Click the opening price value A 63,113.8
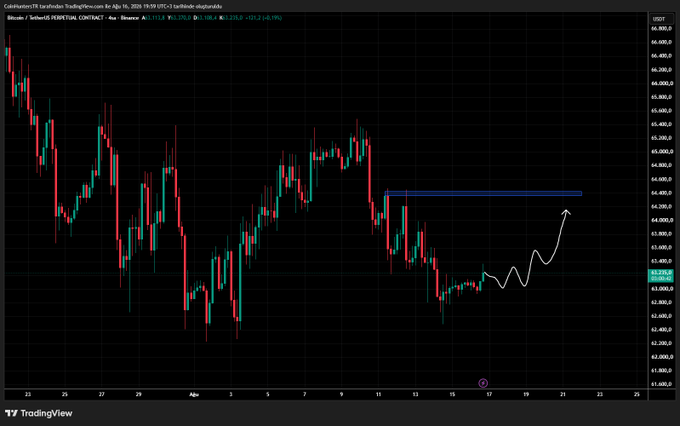Image resolution: width=680 pixels, height=426 pixels. click(x=154, y=18)
